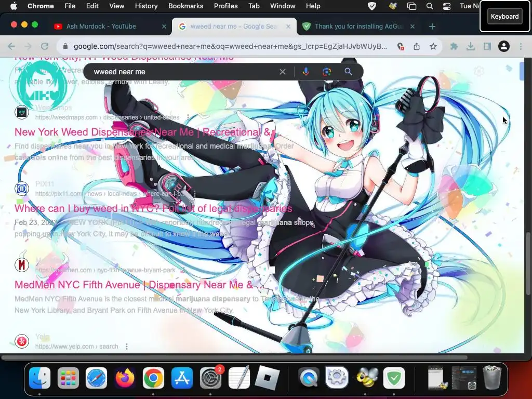The image size is (532, 399).
Task: Click the shield icon in menu bar
Action: click(x=372, y=6)
